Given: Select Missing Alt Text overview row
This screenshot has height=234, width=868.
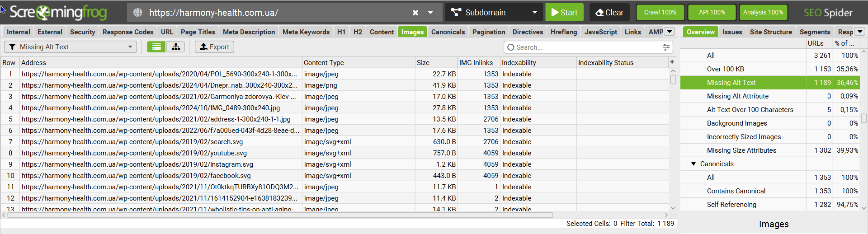Looking at the screenshot, I should coord(770,83).
